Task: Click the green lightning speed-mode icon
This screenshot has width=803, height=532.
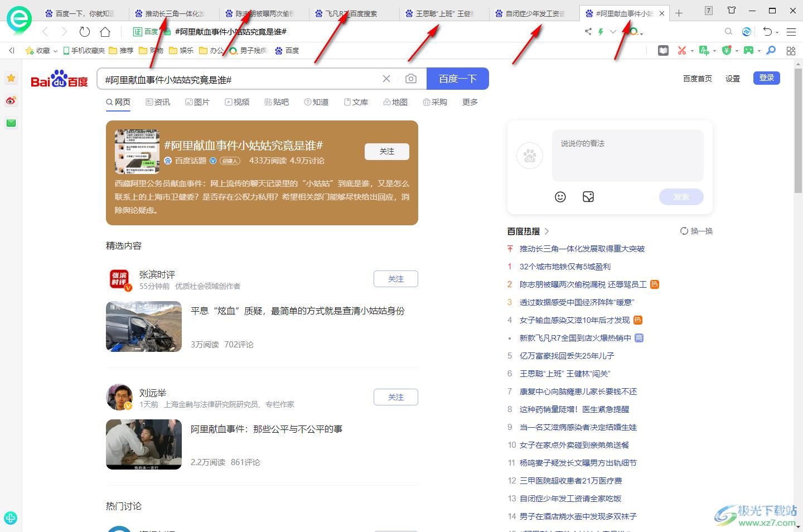Action: 601,32
